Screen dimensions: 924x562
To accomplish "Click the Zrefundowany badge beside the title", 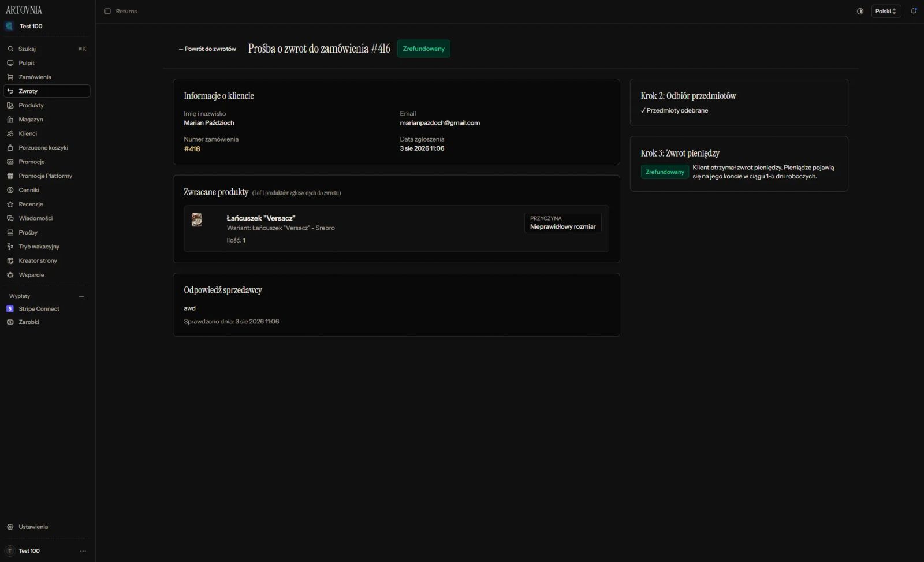I will coord(424,49).
